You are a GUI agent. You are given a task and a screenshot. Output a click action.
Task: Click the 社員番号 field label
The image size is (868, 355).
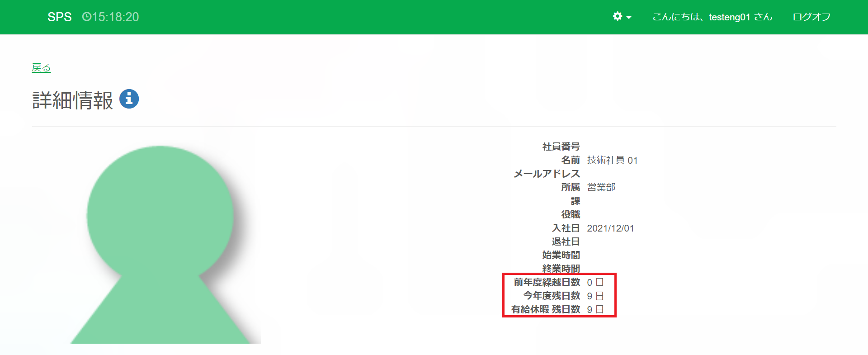pos(561,147)
